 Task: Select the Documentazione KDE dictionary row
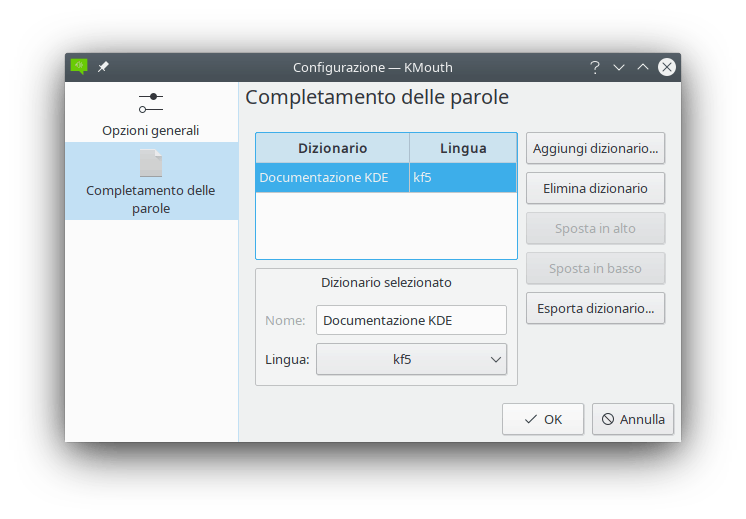click(332, 178)
